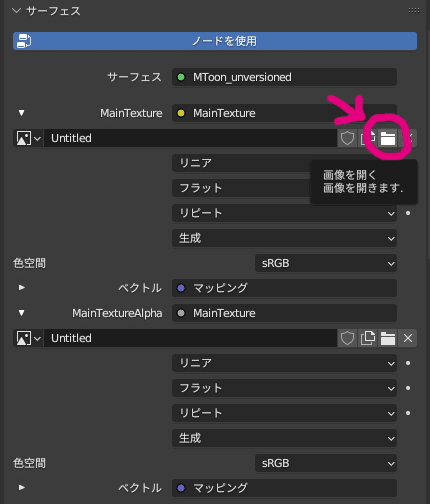Open image via circled folder icon
Viewport: 430px width, 504px height.
388,138
